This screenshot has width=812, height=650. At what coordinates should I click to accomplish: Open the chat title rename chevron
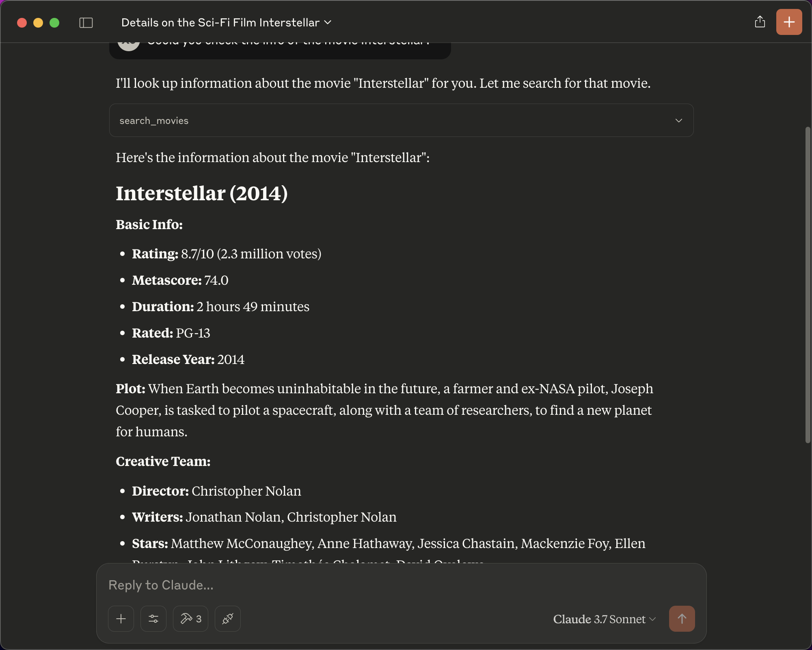pyautogui.click(x=328, y=23)
